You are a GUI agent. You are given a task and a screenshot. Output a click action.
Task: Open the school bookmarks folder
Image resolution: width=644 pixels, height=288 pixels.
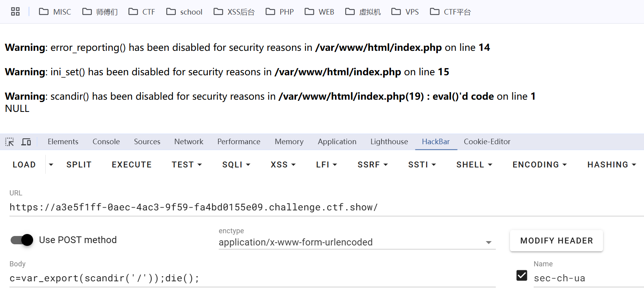coord(184,12)
